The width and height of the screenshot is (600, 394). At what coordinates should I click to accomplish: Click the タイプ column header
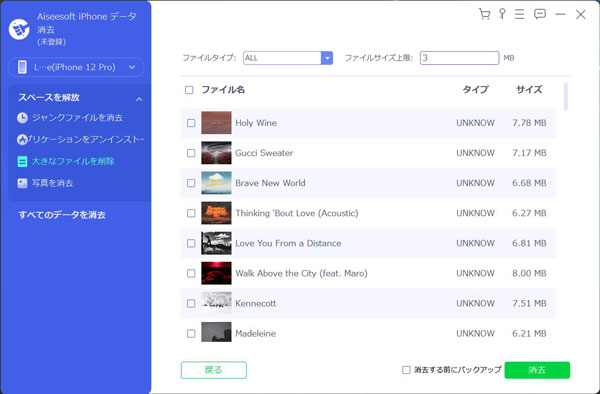475,90
